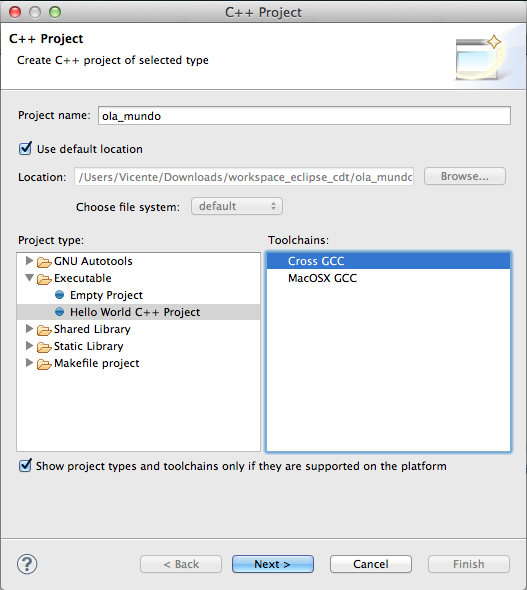The image size is (527, 590).
Task: Expand the GNU Autotools tree node
Action: 29,260
